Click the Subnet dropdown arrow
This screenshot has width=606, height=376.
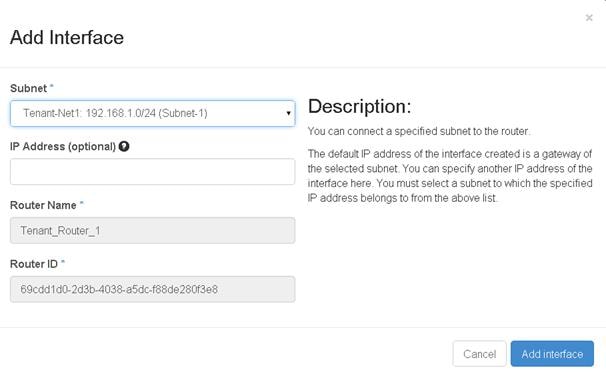[x=288, y=113]
